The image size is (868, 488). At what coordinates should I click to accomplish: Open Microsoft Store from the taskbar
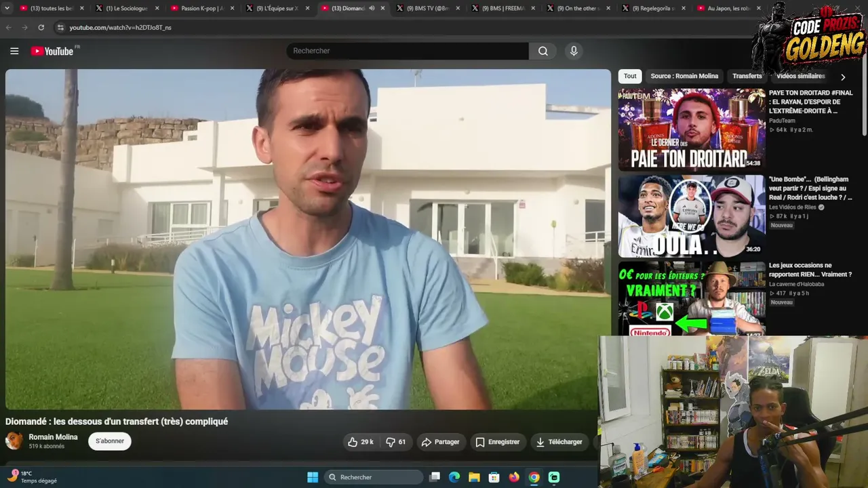click(x=494, y=477)
